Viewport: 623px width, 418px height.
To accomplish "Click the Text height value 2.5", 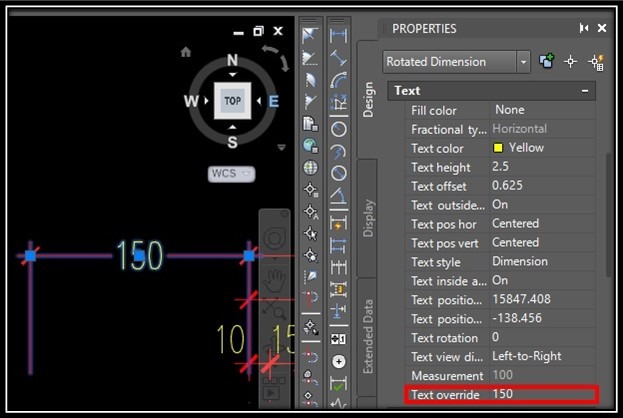I will coord(500,166).
